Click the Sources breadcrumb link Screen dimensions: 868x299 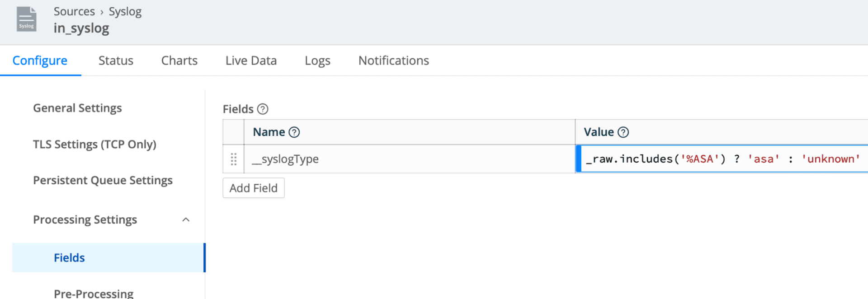tap(74, 11)
